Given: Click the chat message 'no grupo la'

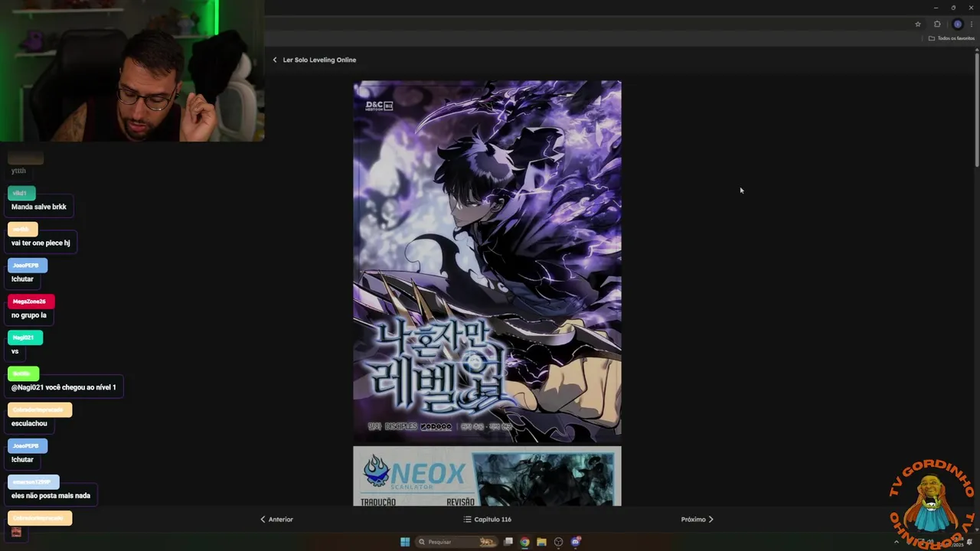Looking at the screenshot, I should click(29, 315).
